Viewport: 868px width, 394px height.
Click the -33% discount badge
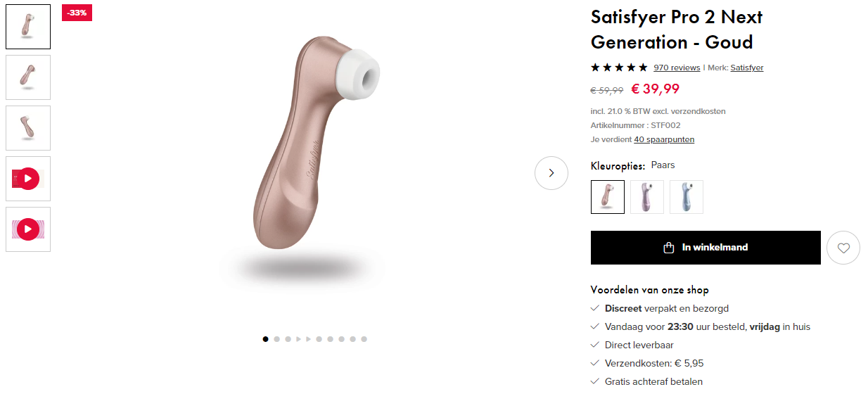pos(77,13)
